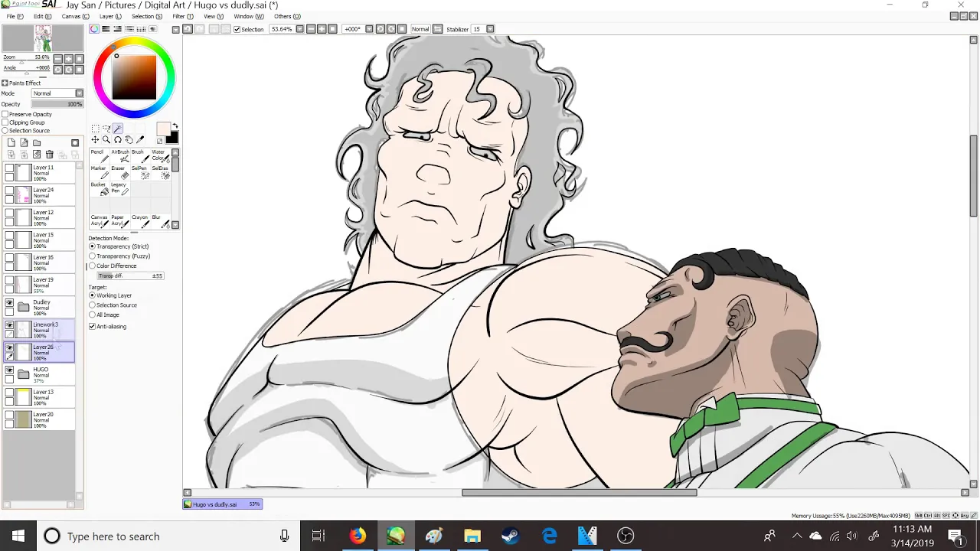This screenshot has width=980, height=551.
Task: Select the Water Color brush
Action: [x=159, y=156]
